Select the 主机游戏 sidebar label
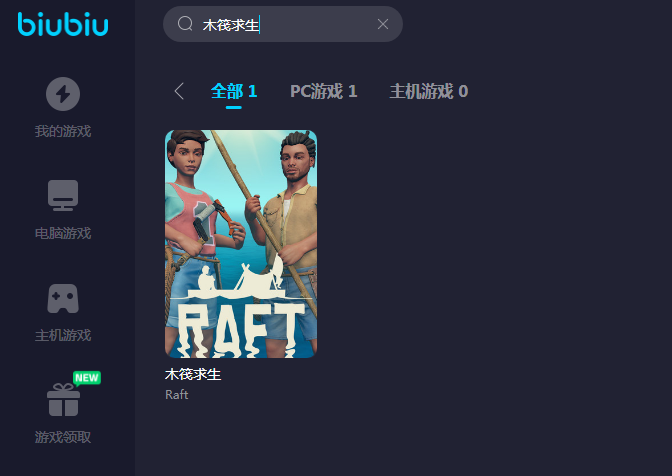 pyautogui.click(x=63, y=335)
